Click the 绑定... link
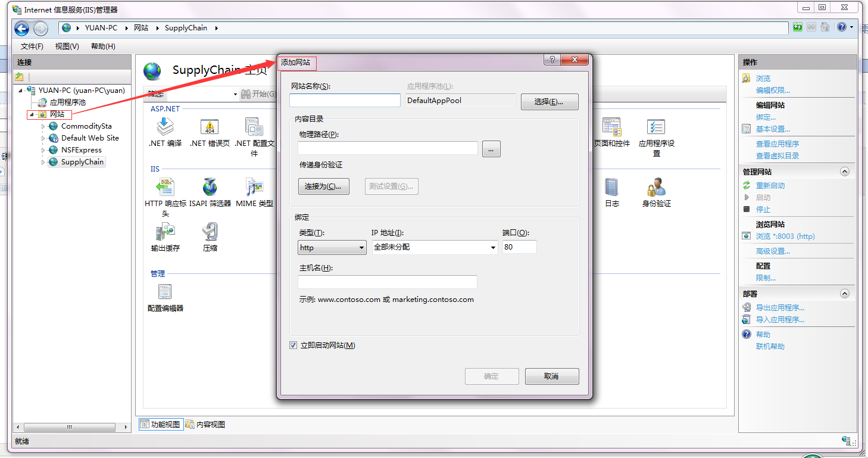 tap(766, 117)
